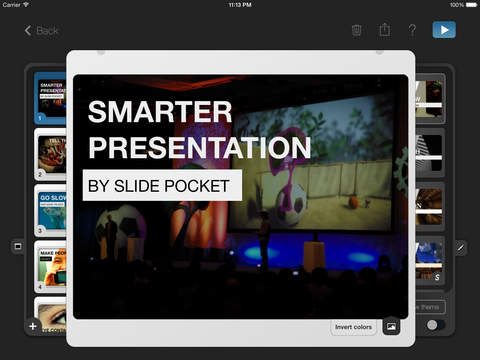
Task: Pick the top theme thumbnail on right
Action: pos(430,98)
